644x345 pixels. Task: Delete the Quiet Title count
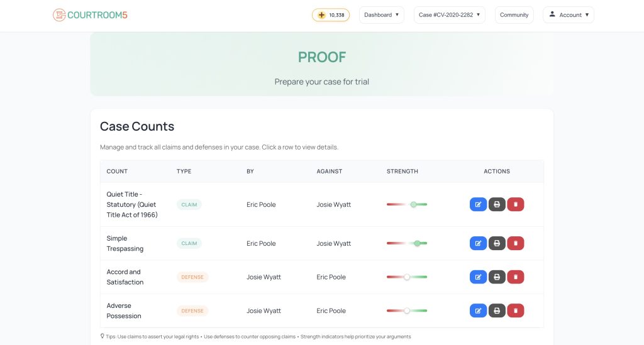[x=516, y=204]
